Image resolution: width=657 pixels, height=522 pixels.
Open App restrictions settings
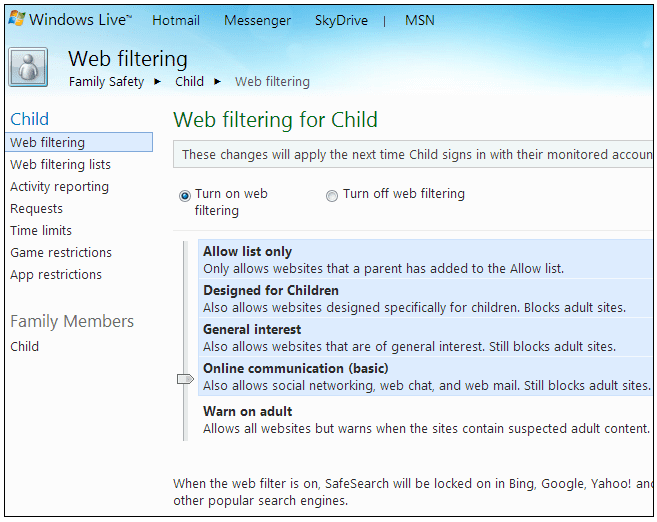[x=56, y=274]
